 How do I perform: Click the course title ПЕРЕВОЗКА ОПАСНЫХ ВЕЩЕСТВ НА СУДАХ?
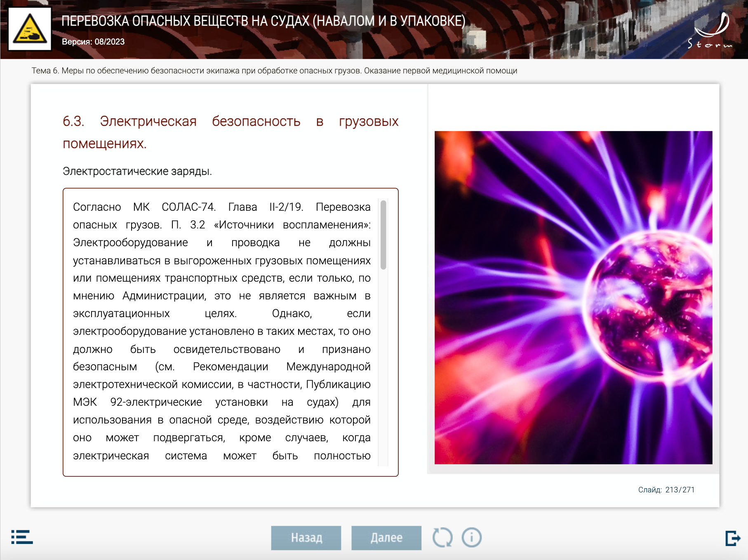click(263, 21)
